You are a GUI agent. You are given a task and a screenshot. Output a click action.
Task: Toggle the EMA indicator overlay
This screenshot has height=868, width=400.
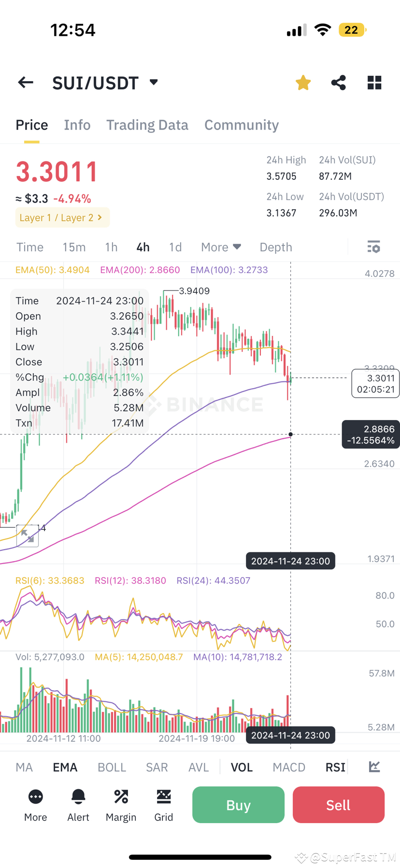(x=65, y=767)
